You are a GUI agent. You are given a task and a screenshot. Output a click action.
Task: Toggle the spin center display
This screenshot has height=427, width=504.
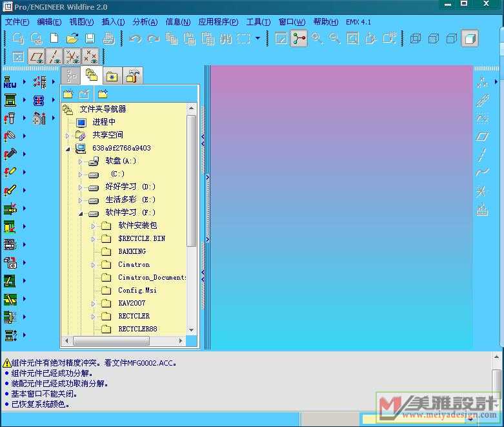[299, 39]
